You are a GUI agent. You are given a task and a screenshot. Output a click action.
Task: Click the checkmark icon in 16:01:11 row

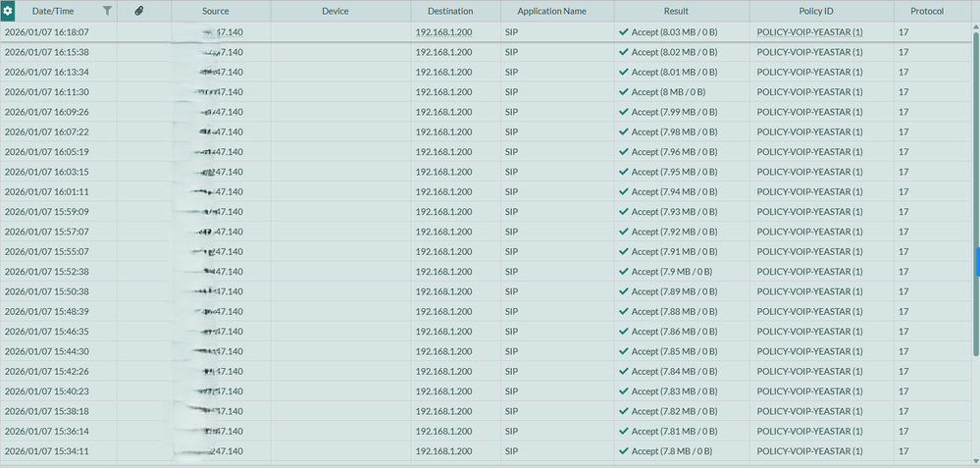[x=624, y=191]
